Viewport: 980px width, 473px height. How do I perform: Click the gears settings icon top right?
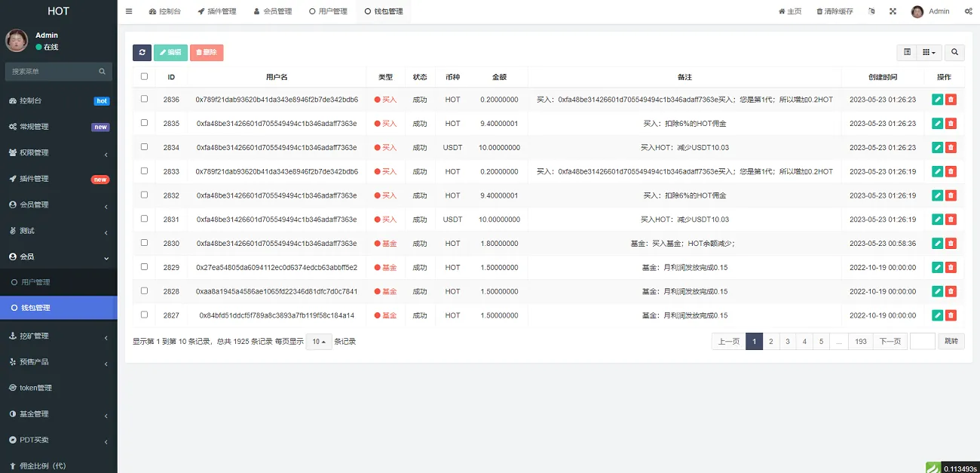tap(969, 11)
